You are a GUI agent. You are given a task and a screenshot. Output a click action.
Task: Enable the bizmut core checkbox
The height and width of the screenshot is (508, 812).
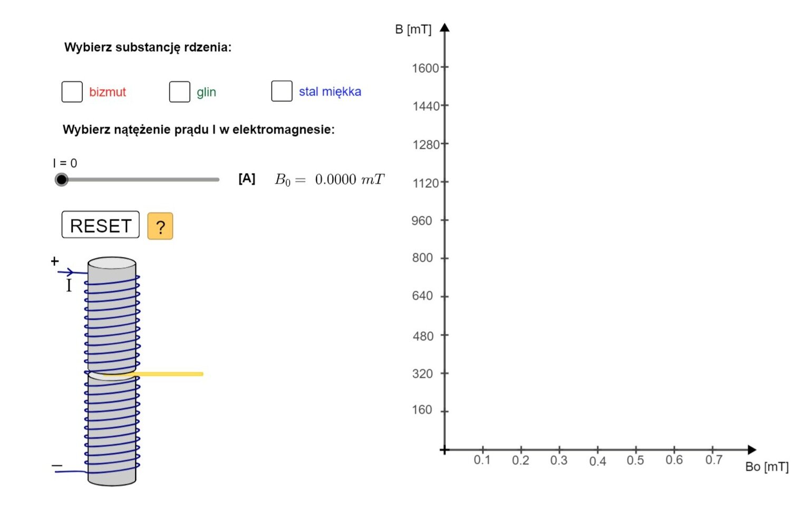72,91
